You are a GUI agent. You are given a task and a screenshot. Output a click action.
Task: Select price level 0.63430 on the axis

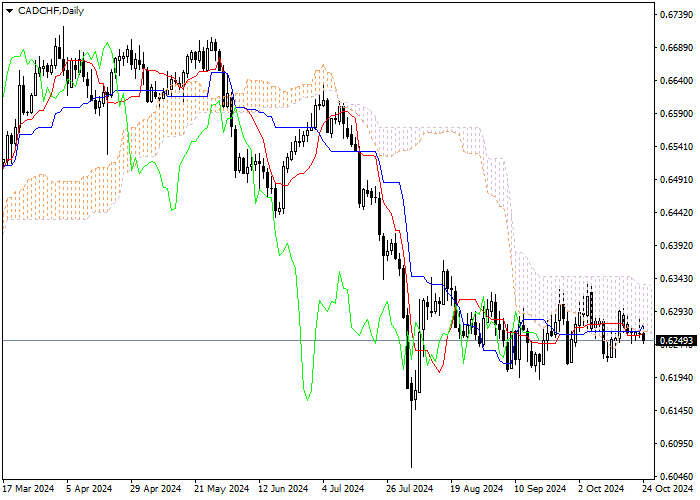(677, 279)
